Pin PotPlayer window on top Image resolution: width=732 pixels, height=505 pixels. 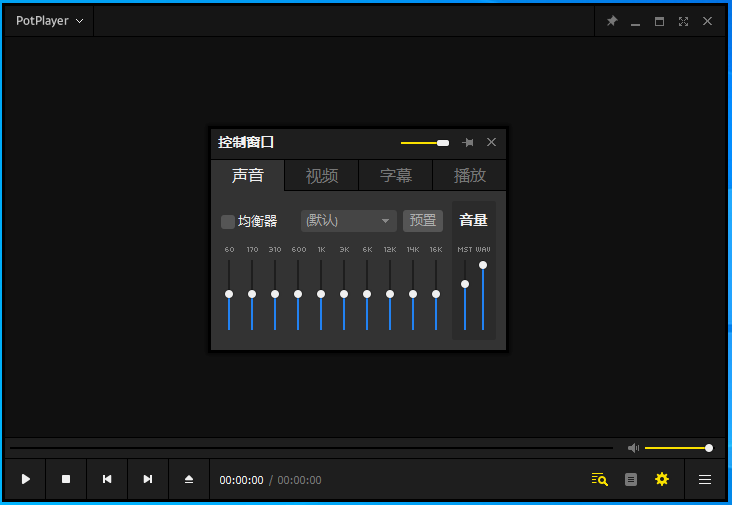tap(612, 21)
